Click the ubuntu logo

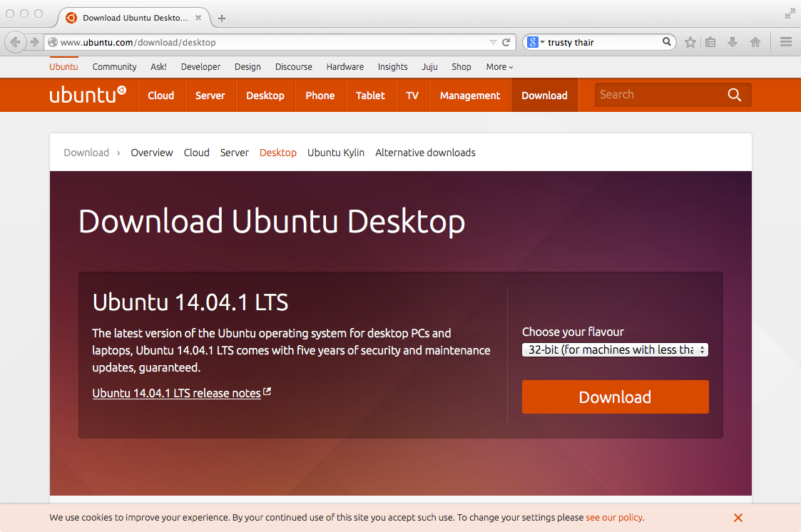click(x=88, y=95)
